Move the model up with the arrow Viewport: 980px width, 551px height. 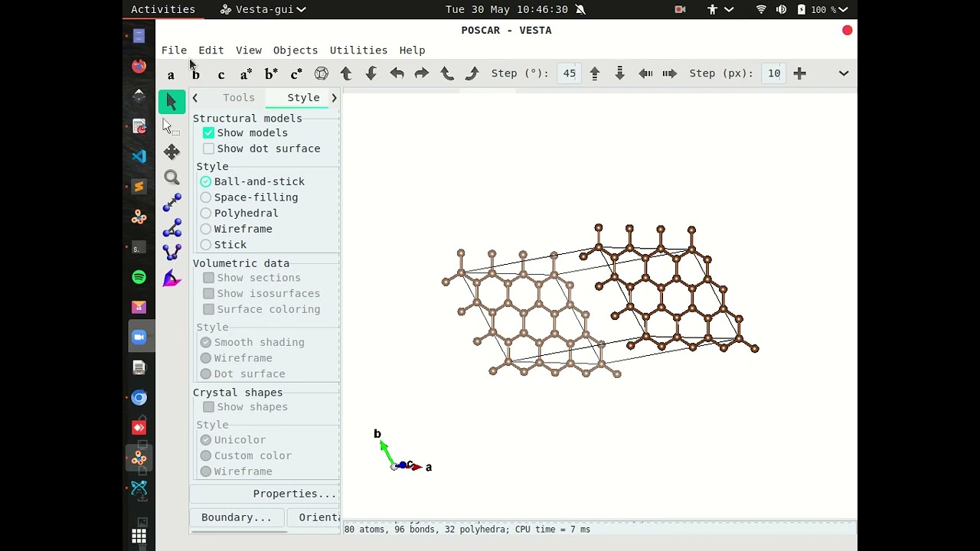(595, 73)
